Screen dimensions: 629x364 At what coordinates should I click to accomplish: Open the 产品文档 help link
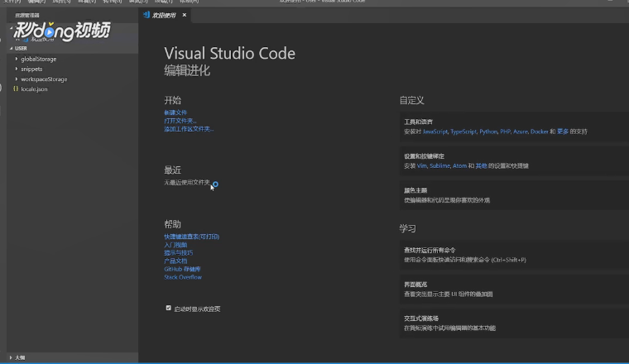175,261
